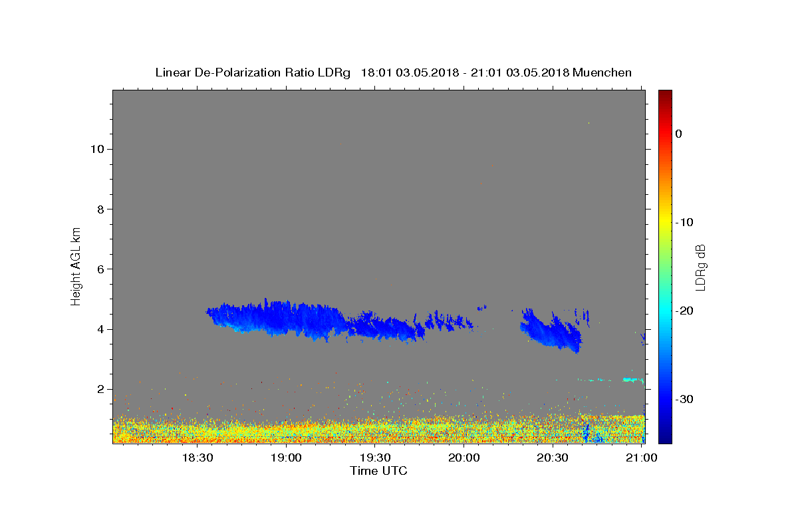Viewport: 798px width, 532px height.
Task: Click the plot title 'Linear De-Polarization Ratio LDRg'
Action: coord(253,72)
